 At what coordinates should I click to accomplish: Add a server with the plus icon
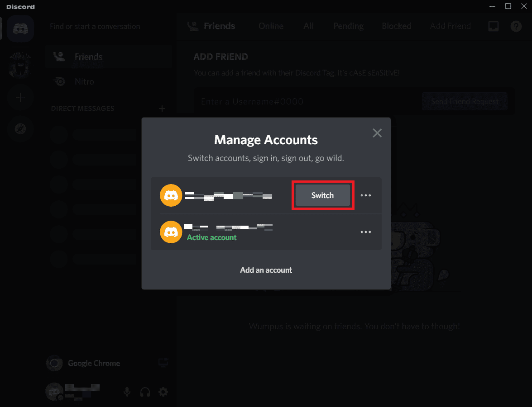click(20, 97)
